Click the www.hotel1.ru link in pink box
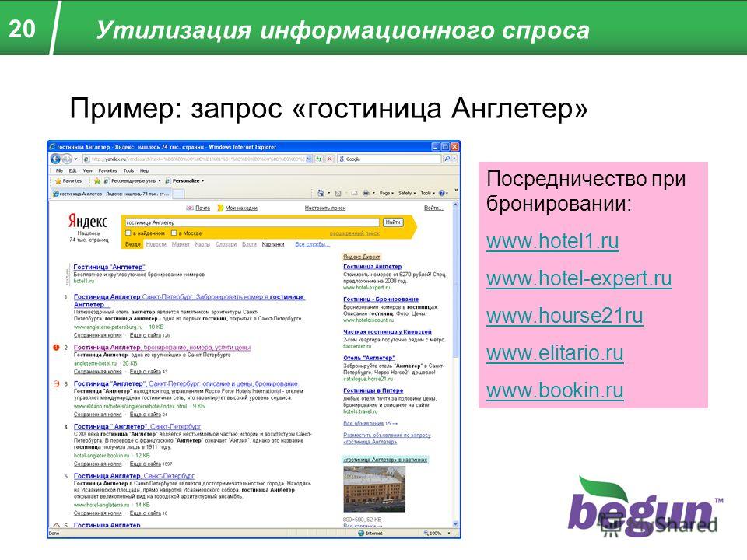 pos(552,241)
